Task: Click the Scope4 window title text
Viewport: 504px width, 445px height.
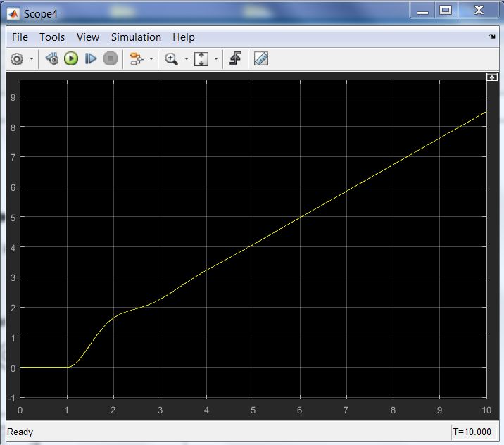Action: [x=41, y=14]
